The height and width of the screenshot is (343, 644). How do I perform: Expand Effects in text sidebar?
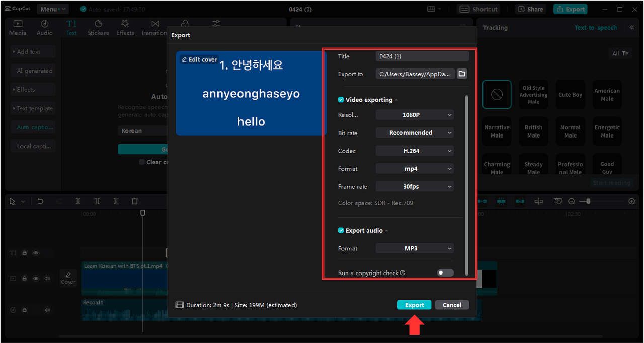[33, 90]
